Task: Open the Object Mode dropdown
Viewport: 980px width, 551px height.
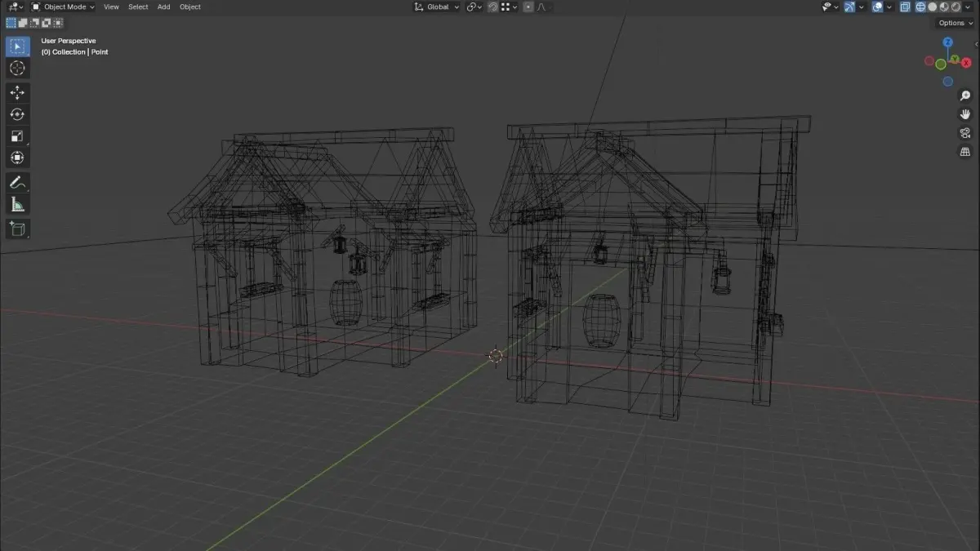Action: tap(63, 7)
